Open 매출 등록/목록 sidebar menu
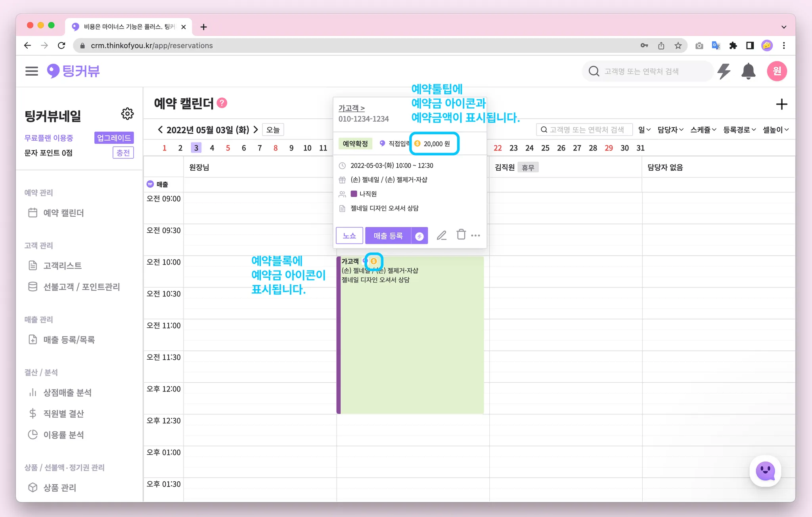Screen dimensions: 812x517 click(69, 340)
